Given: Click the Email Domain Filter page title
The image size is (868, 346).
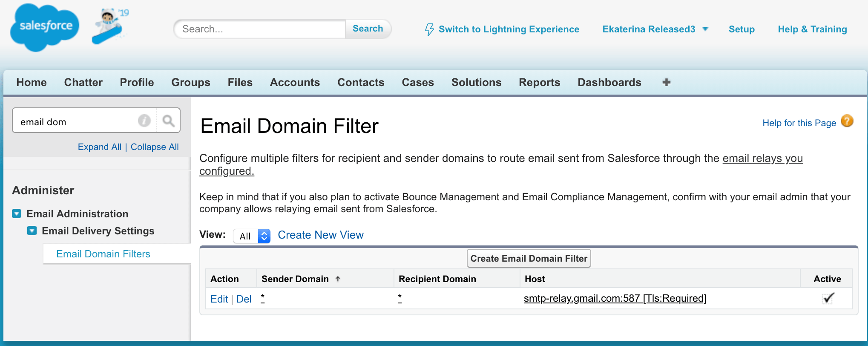Looking at the screenshot, I should coord(289,126).
